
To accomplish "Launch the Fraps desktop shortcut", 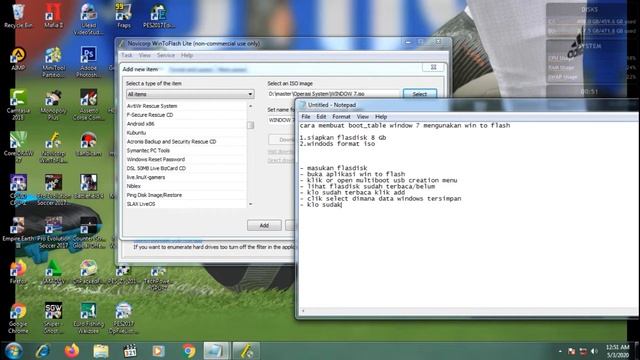I will pos(123,16).
